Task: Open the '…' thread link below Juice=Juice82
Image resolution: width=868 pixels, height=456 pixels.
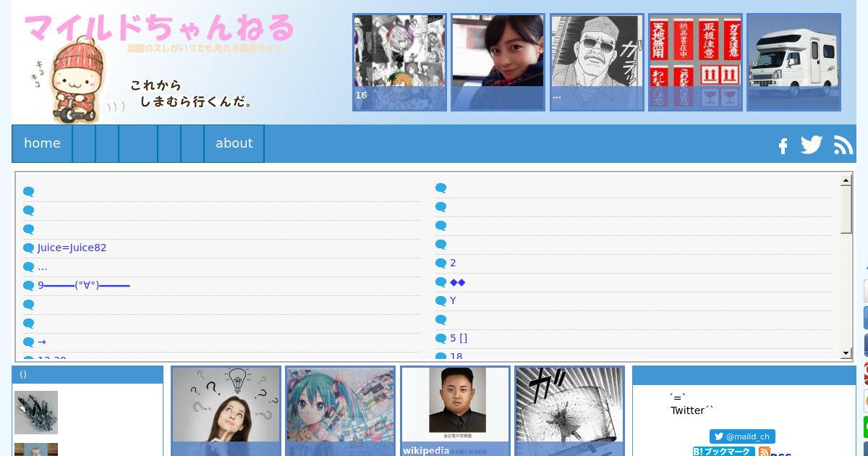Action: click(x=43, y=266)
